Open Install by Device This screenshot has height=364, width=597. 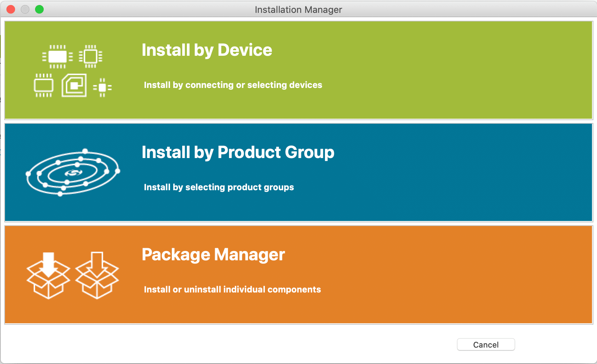pyautogui.click(x=298, y=70)
